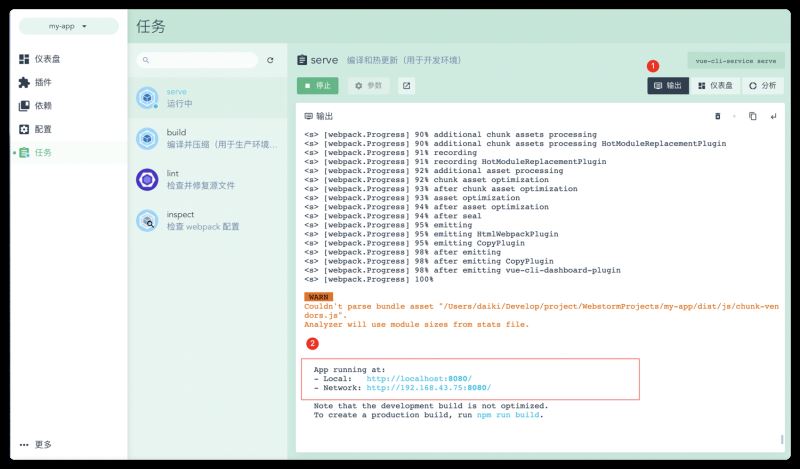Click the '[webpack.Progress] 100%' line
The image size is (800, 469).
point(369,280)
